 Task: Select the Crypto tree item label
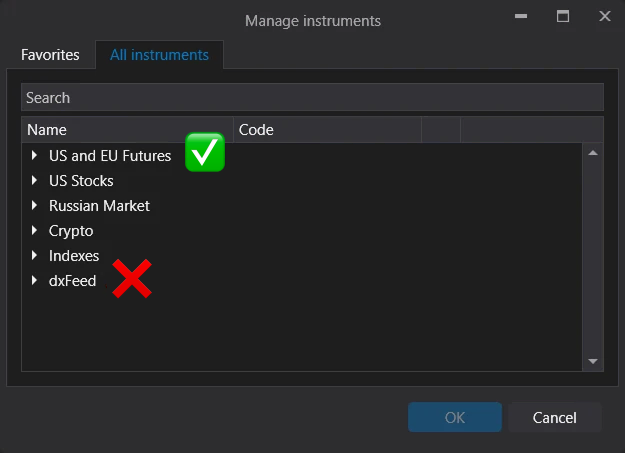[x=71, y=231]
